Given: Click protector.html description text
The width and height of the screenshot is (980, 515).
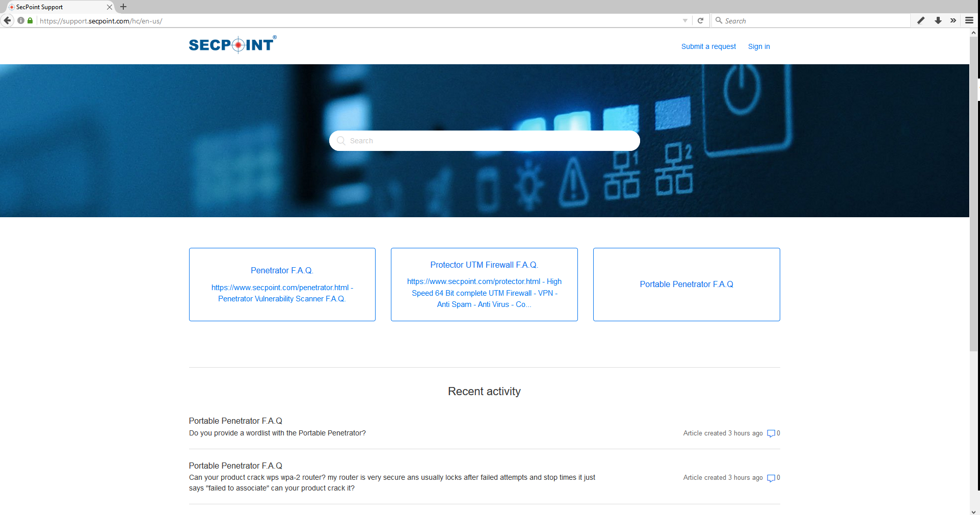Looking at the screenshot, I should [484, 293].
